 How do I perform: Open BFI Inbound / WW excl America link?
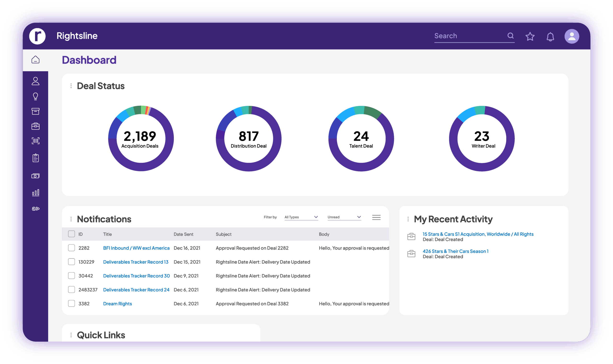click(x=136, y=248)
